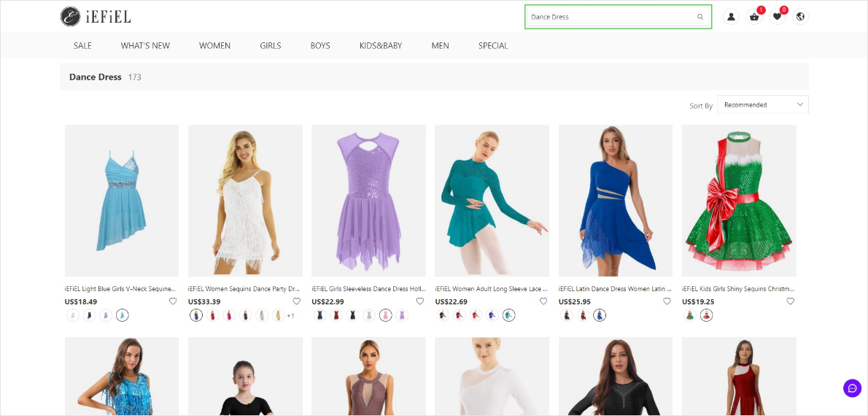Select teal swatch on US$22.69 dress
The width and height of the screenshot is (868, 416).
click(508, 315)
